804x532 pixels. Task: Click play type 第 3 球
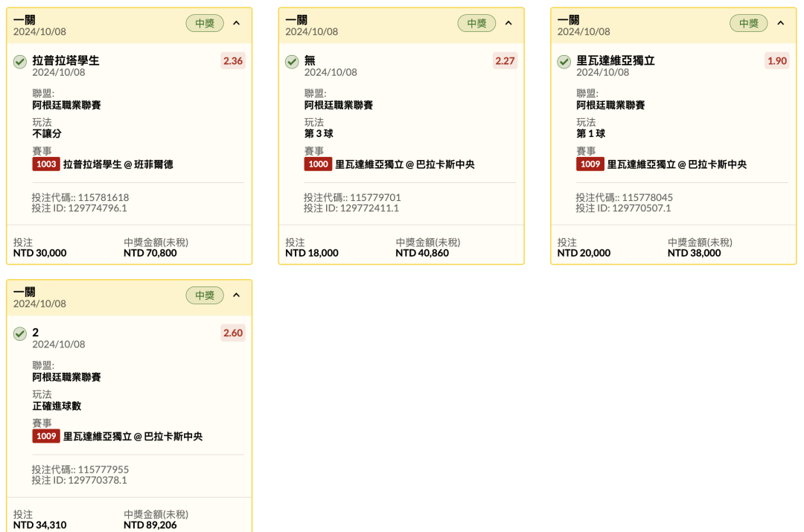[319, 134]
